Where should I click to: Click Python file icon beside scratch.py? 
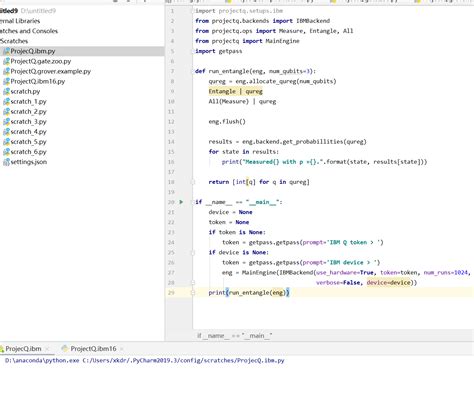pos(6,91)
